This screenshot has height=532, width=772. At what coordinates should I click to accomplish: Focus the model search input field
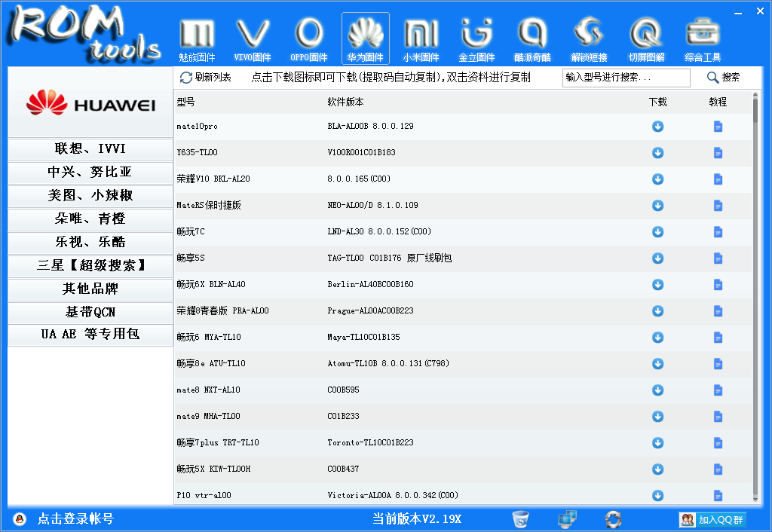click(x=626, y=78)
